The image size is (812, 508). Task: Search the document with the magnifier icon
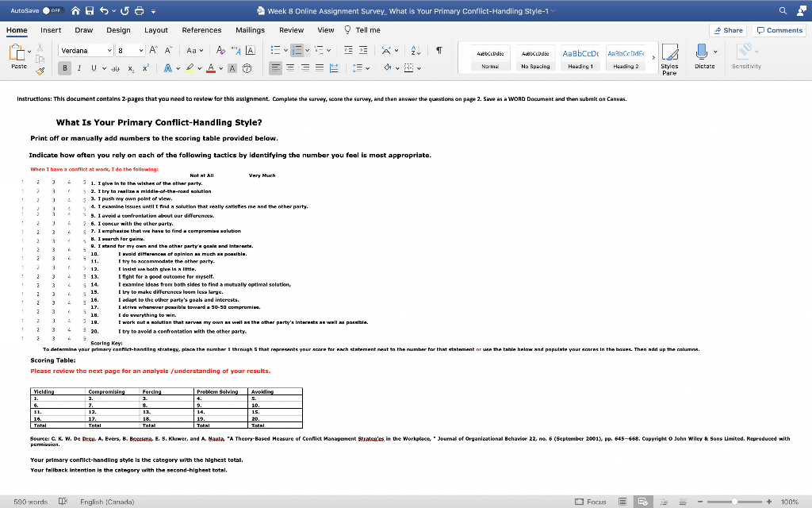point(783,10)
